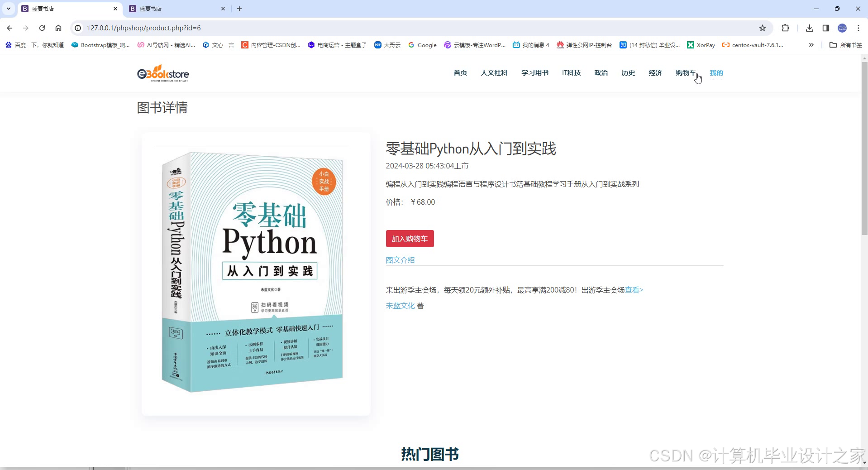868x470 pixels.
Task: Open the Chrome profile avatar
Action: click(842, 28)
